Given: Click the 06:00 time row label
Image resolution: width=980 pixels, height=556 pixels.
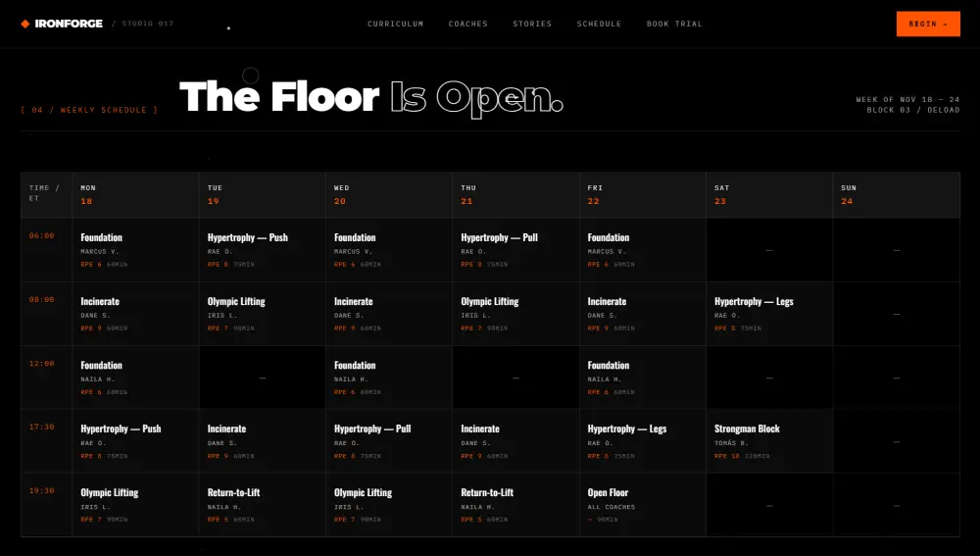Looking at the screenshot, I should click(x=42, y=235).
